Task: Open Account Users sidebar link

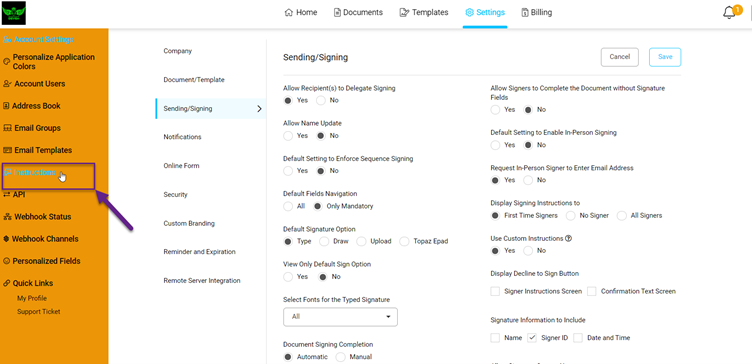Action: (x=39, y=84)
